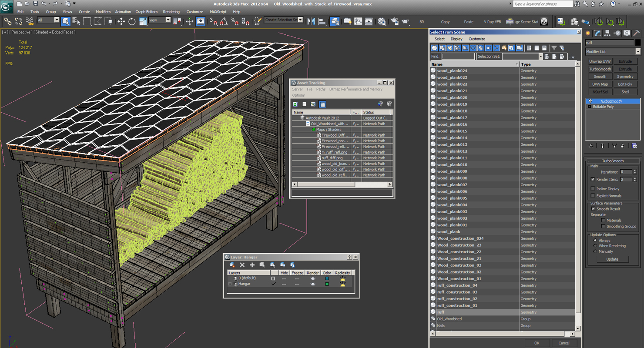
Task: Toggle Display Cameras filter in Select From Scene
Action: tap(458, 48)
